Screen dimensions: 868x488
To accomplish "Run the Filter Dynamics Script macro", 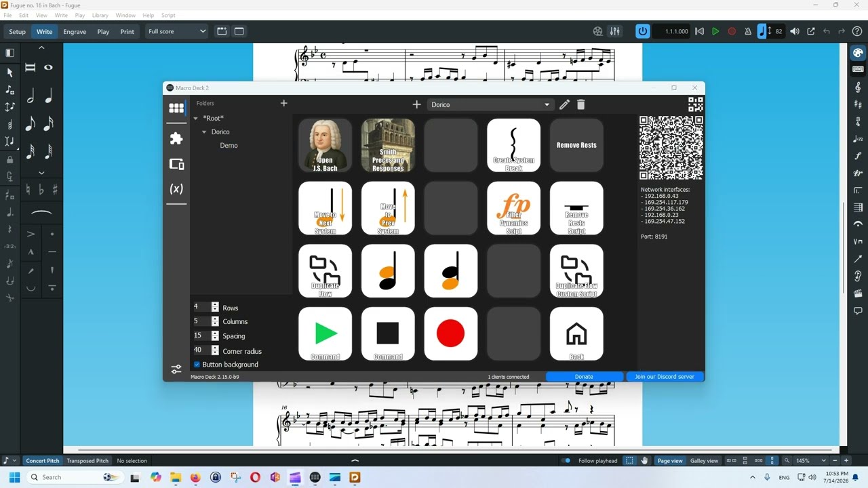I will tap(513, 208).
